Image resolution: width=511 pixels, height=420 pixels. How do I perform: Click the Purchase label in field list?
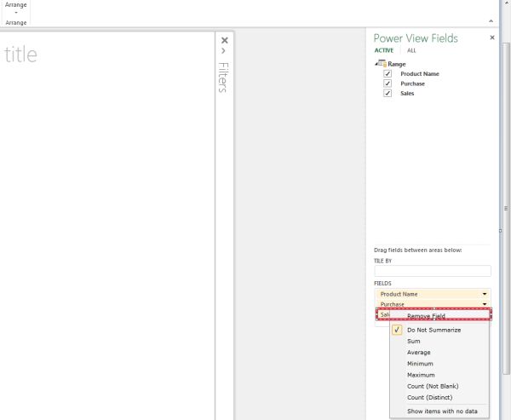coord(412,83)
